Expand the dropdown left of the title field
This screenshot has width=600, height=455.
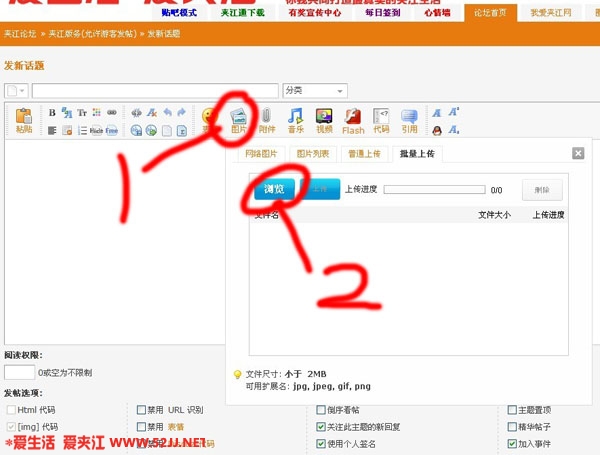click(x=17, y=90)
